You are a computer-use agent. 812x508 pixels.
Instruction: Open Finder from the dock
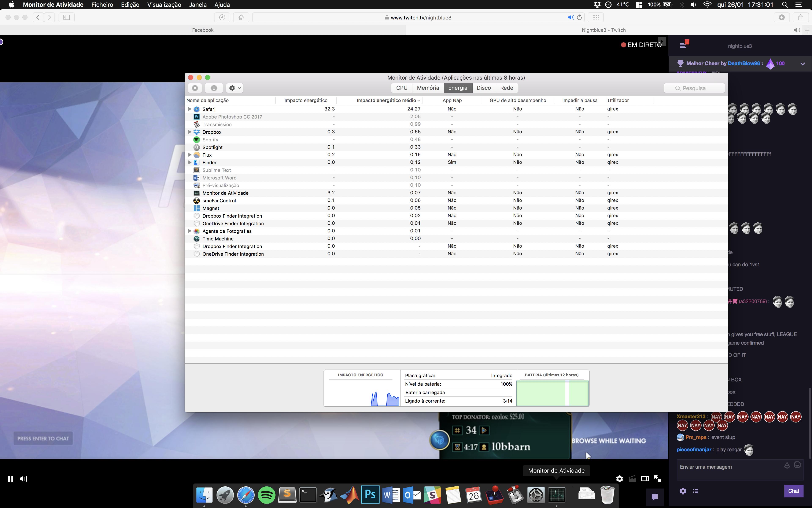[204, 495]
